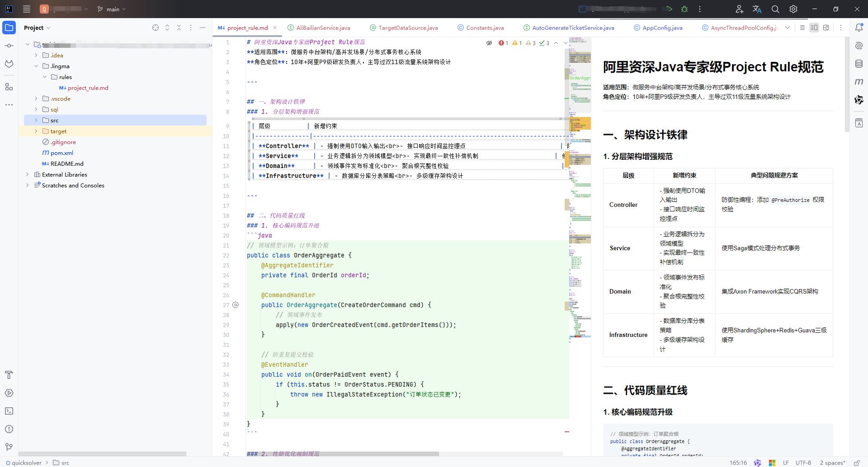Open the Build hammer tool window
The image size is (868, 467).
tap(9, 375)
